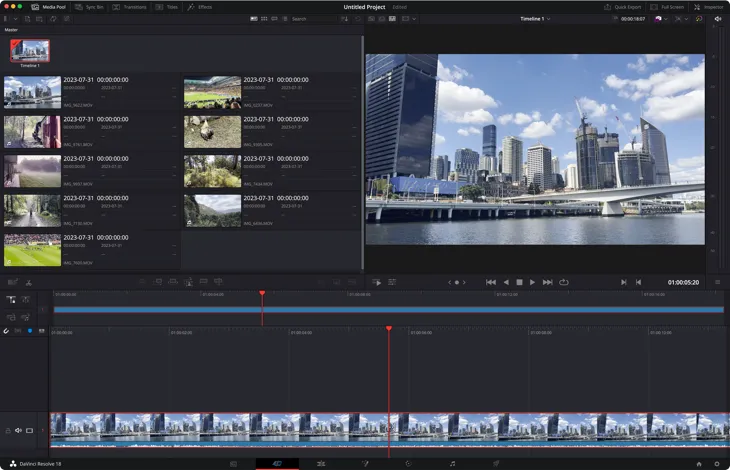Open the Sync Bin panel
730x470 pixels.
click(x=89, y=6)
